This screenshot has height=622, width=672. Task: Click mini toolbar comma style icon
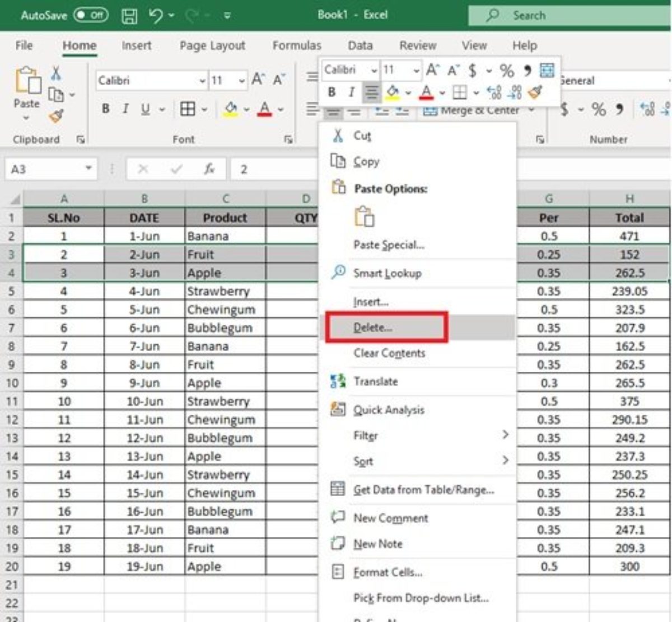point(527,71)
